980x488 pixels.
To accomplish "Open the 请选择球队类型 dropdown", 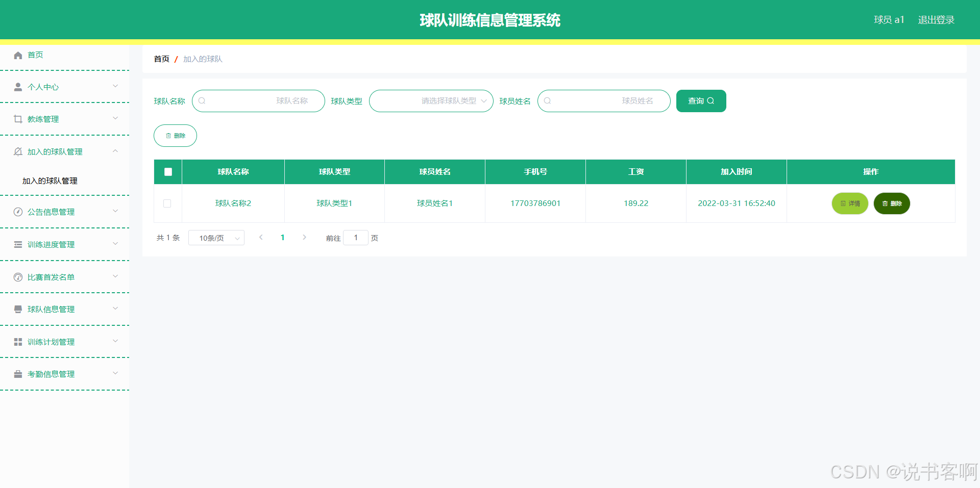I will (431, 101).
